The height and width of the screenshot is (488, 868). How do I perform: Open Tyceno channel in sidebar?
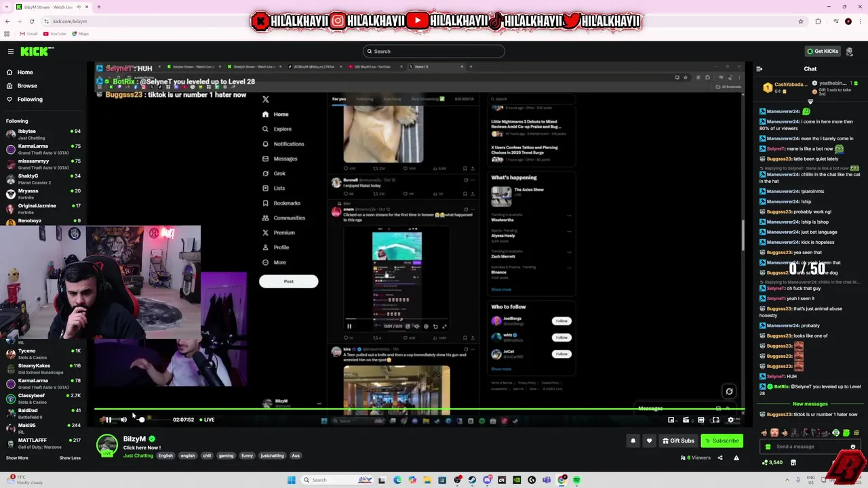[43, 353]
